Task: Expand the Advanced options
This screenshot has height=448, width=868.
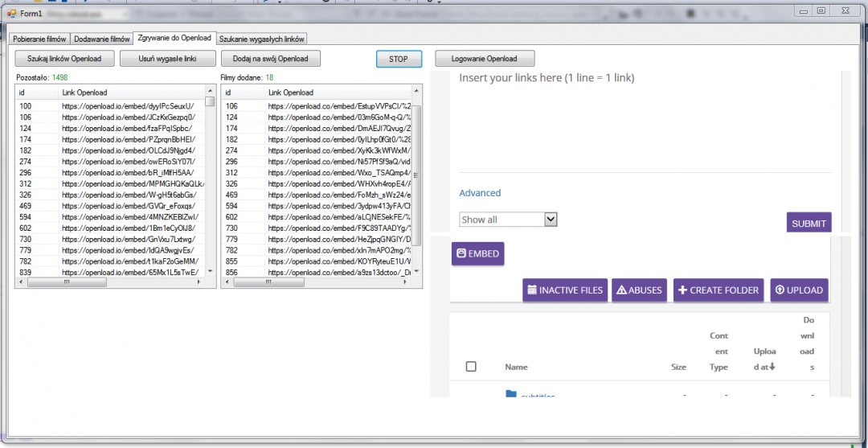Action: [x=480, y=193]
